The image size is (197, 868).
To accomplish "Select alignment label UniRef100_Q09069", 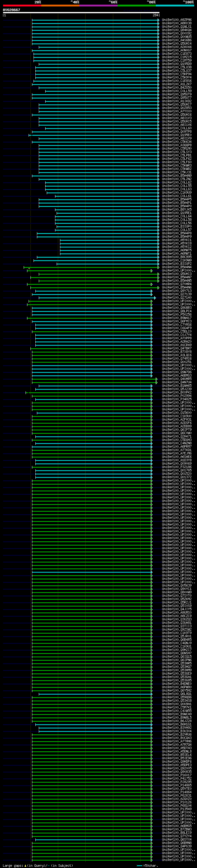I will [177, 464].
